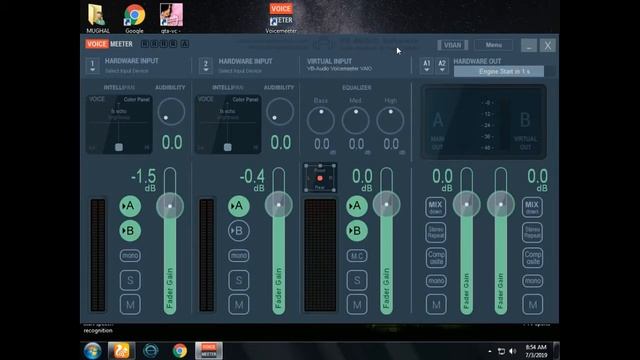Solo Hardware Input 1 strip

point(130,280)
